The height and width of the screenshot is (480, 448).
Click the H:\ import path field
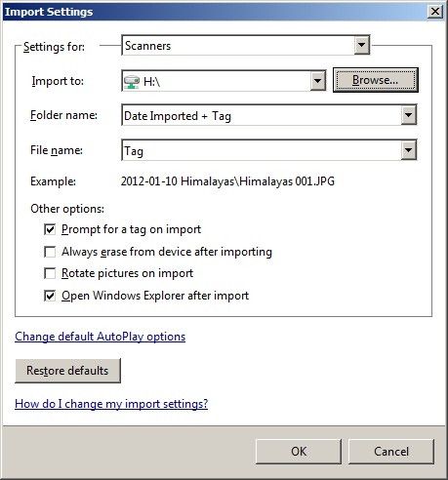(x=224, y=81)
